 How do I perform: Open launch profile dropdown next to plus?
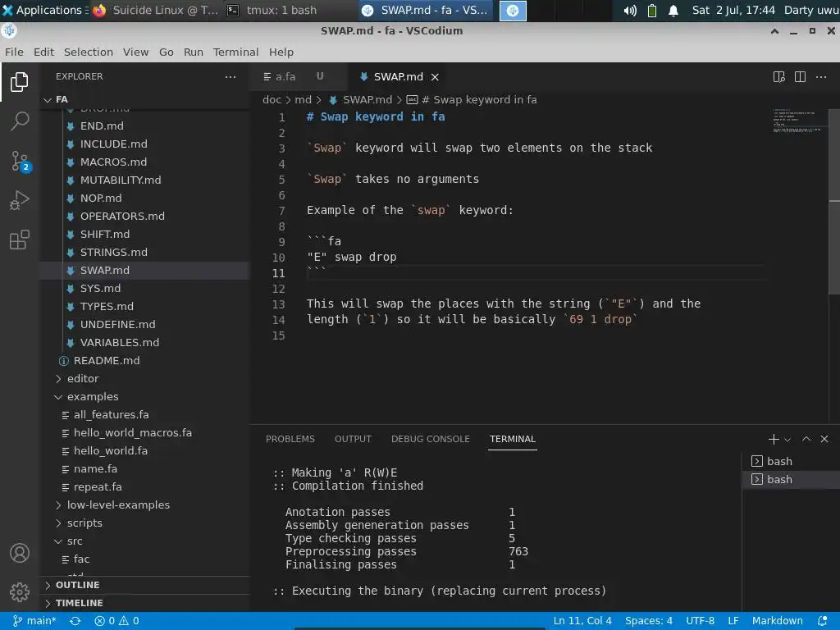coord(787,440)
